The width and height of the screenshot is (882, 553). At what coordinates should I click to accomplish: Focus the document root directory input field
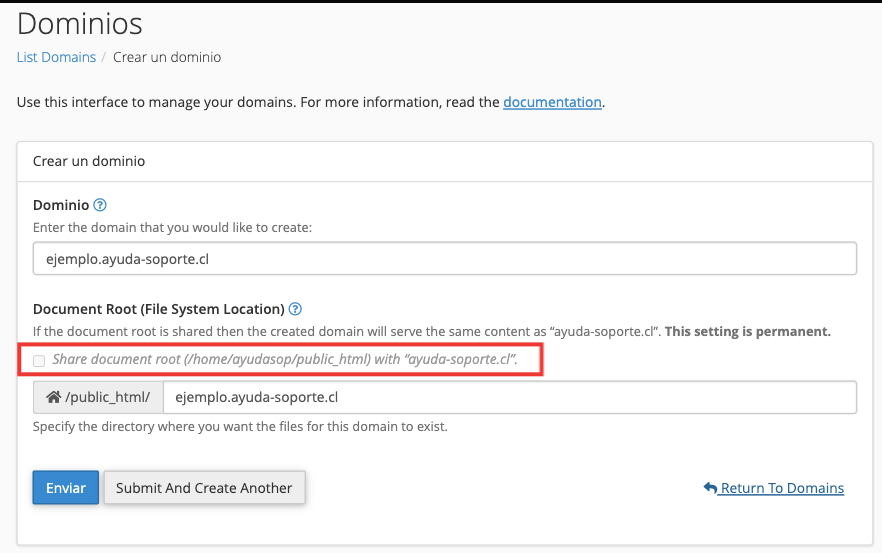pyautogui.click(x=510, y=397)
